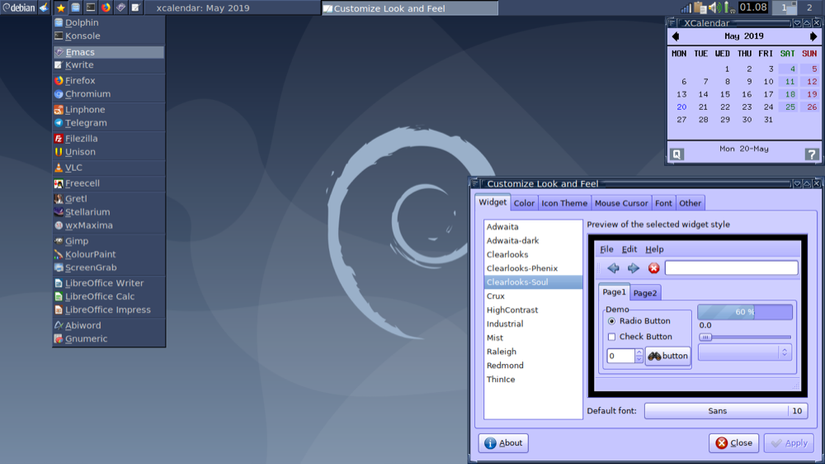Select the Radio Button in the Demo preview
Viewport: 825px width, 464px height.
pos(612,321)
